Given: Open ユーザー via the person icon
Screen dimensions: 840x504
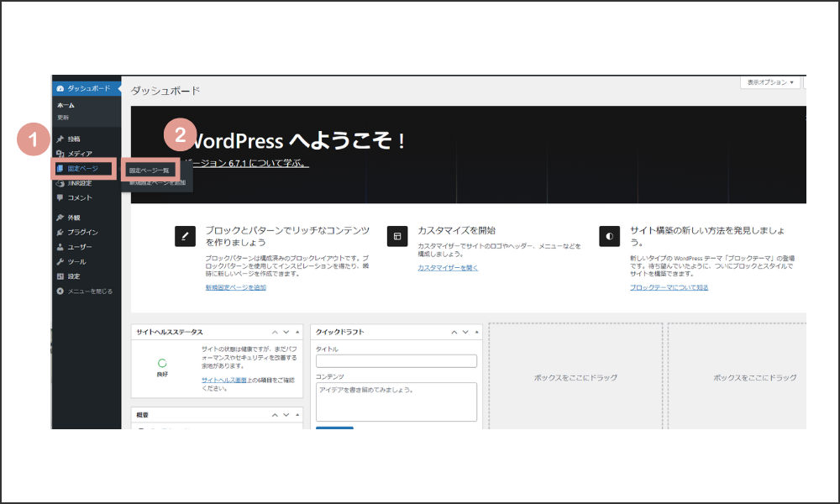Looking at the screenshot, I should (x=60, y=247).
